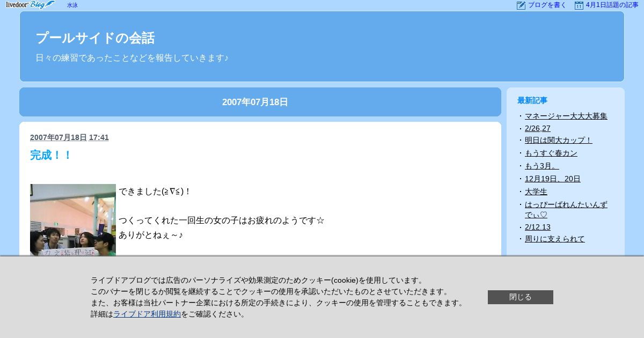Click the calendar icon in top bar
644x338 pixels.
[579, 5]
